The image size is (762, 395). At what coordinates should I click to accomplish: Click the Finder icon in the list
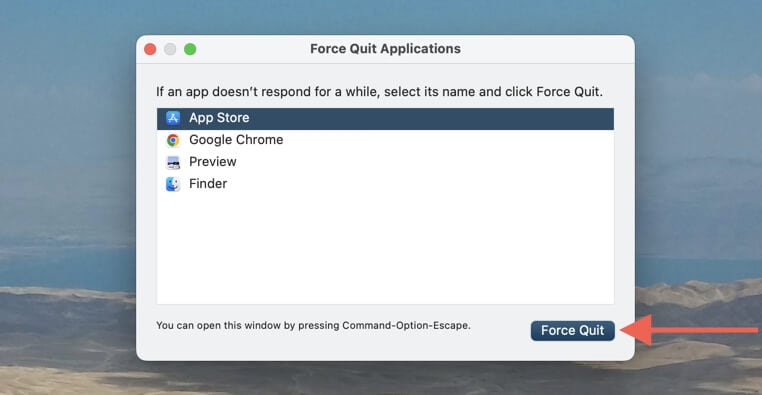pyautogui.click(x=173, y=184)
